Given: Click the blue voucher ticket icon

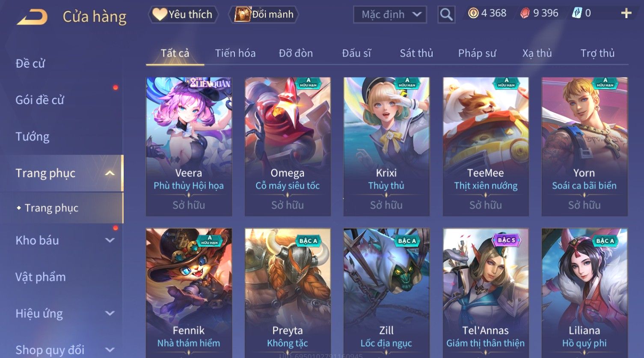Looking at the screenshot, I should coord(577,13).
